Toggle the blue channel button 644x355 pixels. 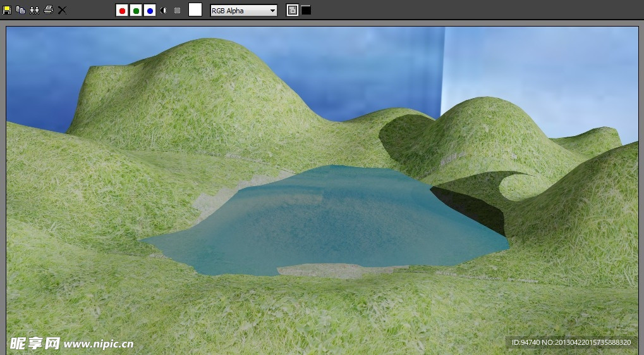[150, 11]
